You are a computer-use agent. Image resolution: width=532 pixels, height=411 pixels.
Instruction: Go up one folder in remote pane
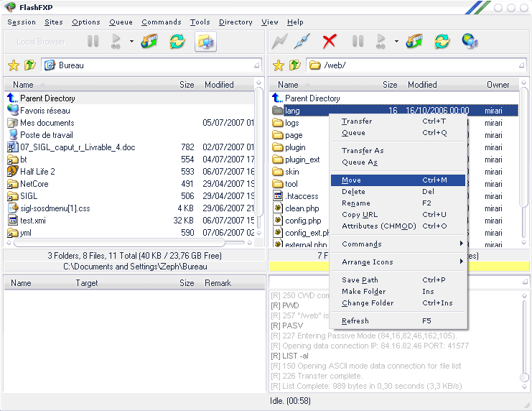click(x=294, y=65)
